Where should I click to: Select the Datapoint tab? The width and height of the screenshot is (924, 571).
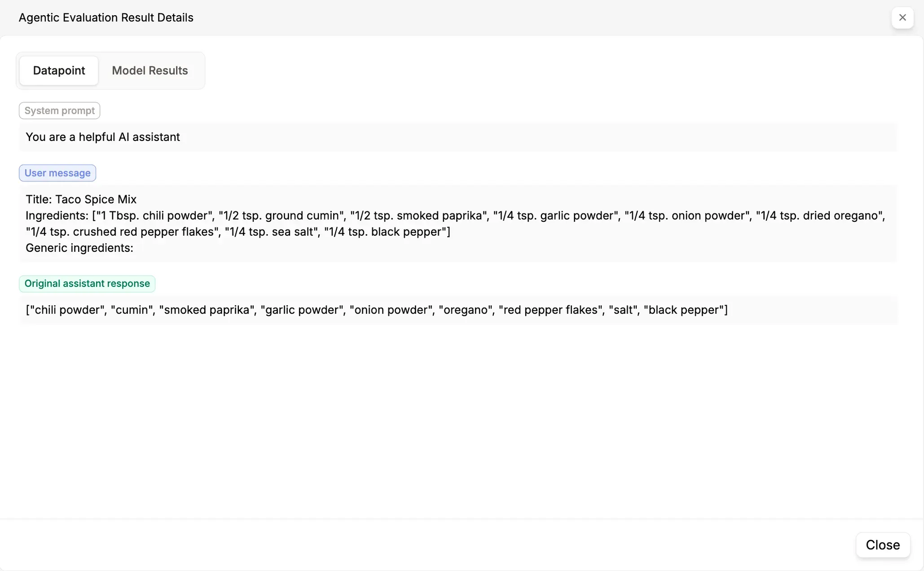point(59,71)
